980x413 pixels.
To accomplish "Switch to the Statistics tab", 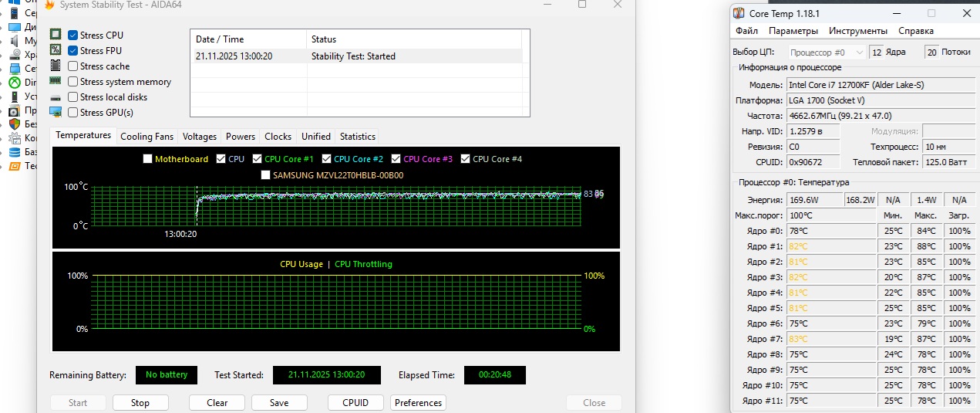I will tap(358, 137).
